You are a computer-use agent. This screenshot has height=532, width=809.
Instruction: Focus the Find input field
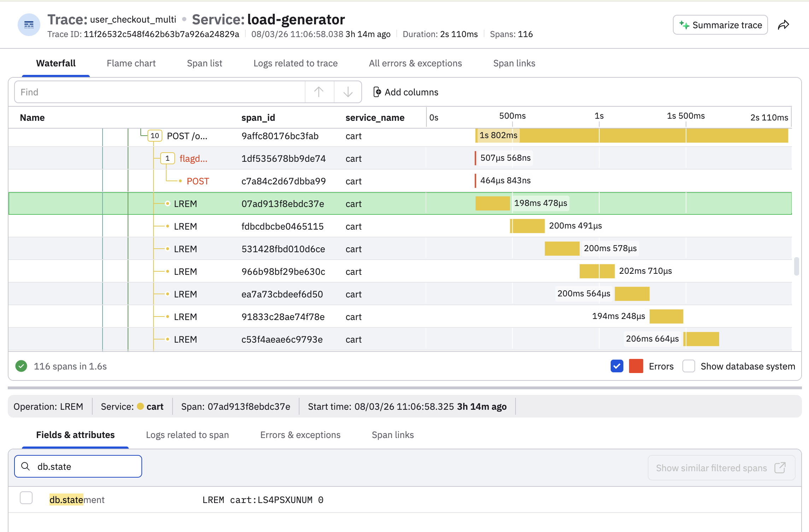pyautogui.click(x=160, y=92)
